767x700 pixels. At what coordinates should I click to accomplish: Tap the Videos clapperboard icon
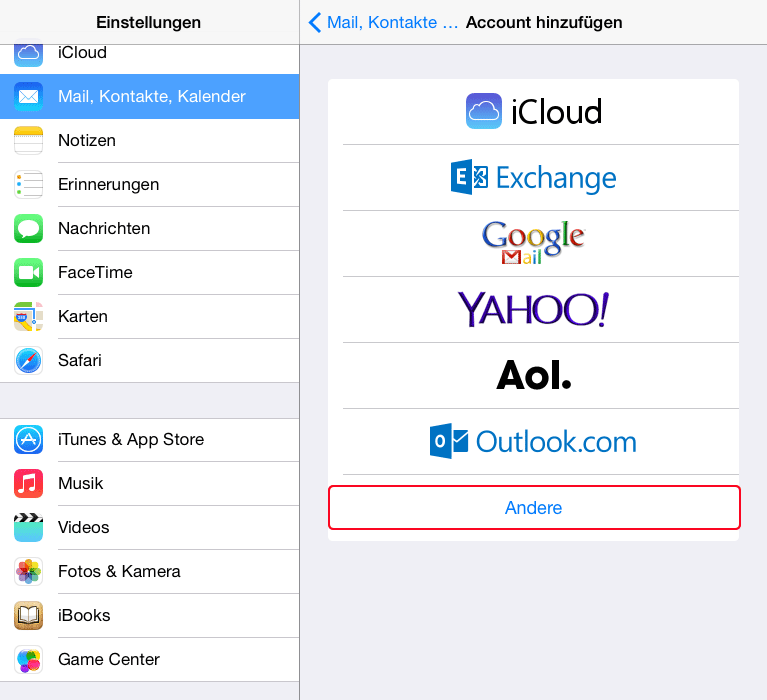click(28, 527)
